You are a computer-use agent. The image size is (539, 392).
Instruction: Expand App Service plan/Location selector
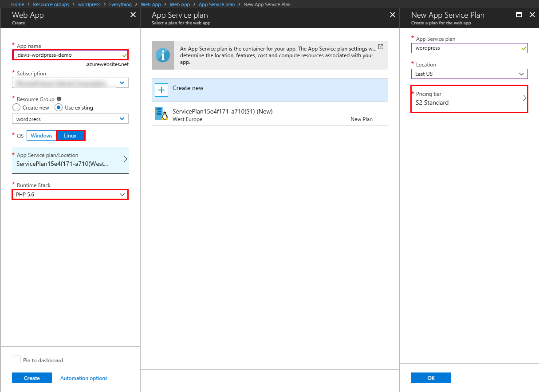(70, 160)
